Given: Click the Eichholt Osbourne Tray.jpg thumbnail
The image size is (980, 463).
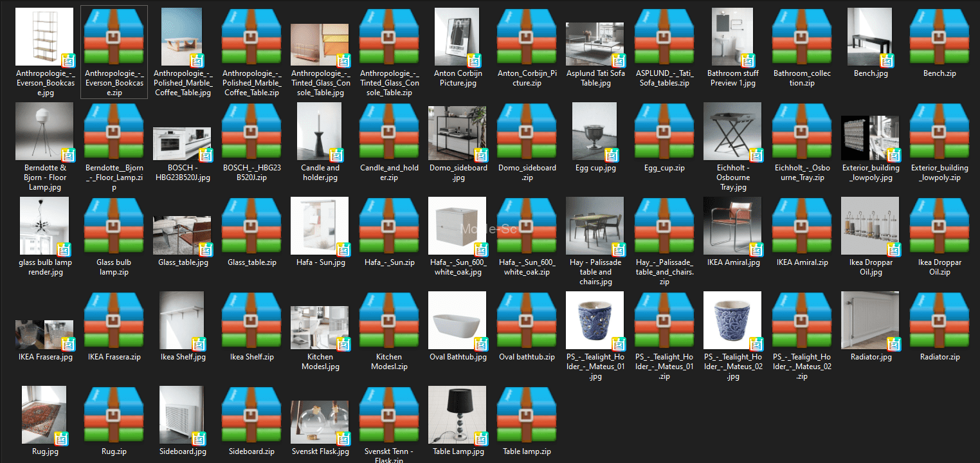Looking at the screenshot, I should pyautogui.click(x=732, y=132).
